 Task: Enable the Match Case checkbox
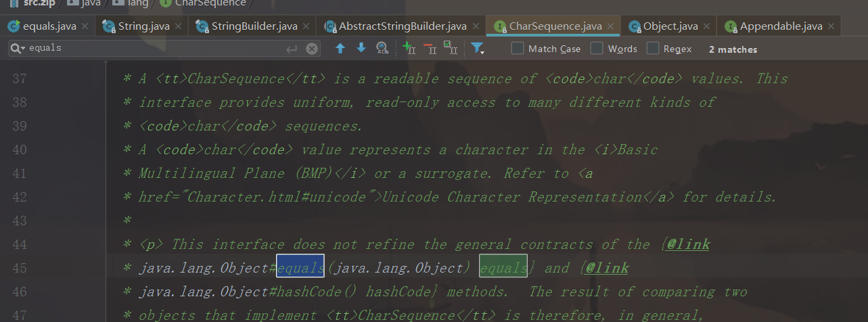coord(518,49)
